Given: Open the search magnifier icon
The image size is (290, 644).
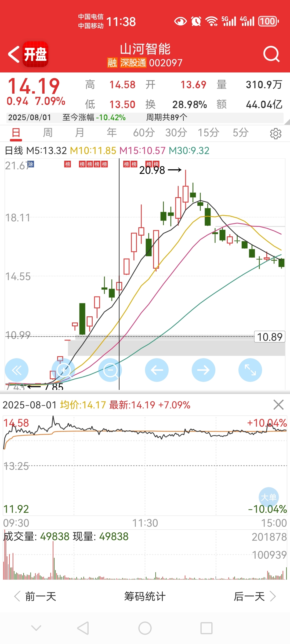Looking at the screenshot, I should click(271, 54).
